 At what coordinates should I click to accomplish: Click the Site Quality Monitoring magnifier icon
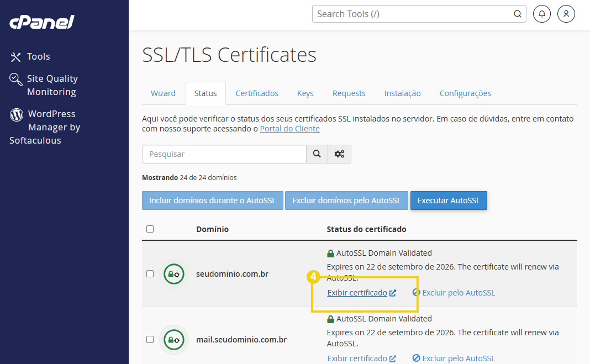(16, 80)
